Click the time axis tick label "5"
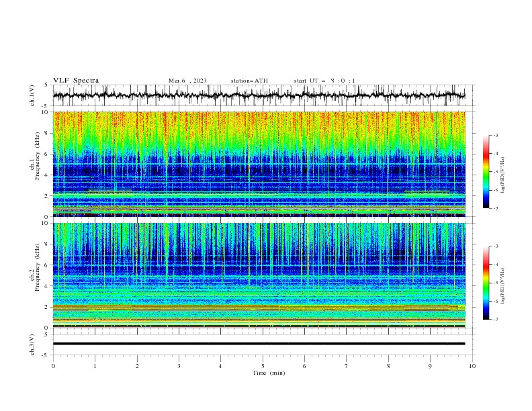 pos(263,366)
